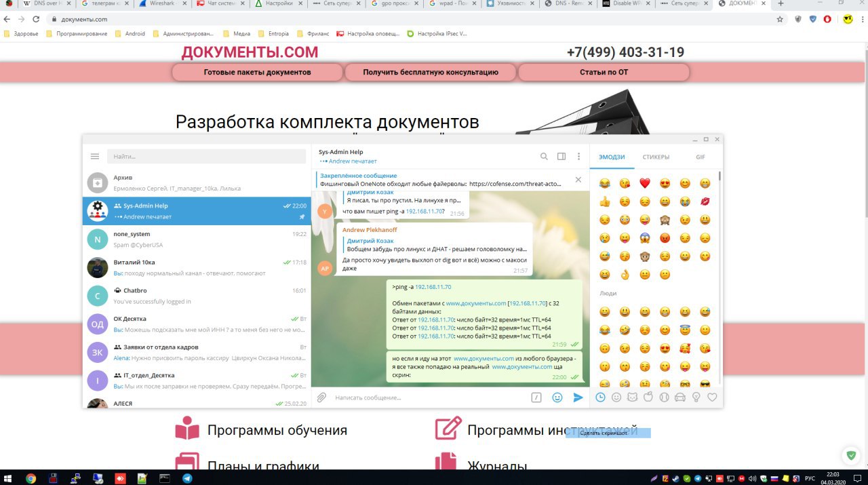This screenshot has height=485, width=868.
Task: Open the Chrome three-dot menu
Action: tap(861, 20)
